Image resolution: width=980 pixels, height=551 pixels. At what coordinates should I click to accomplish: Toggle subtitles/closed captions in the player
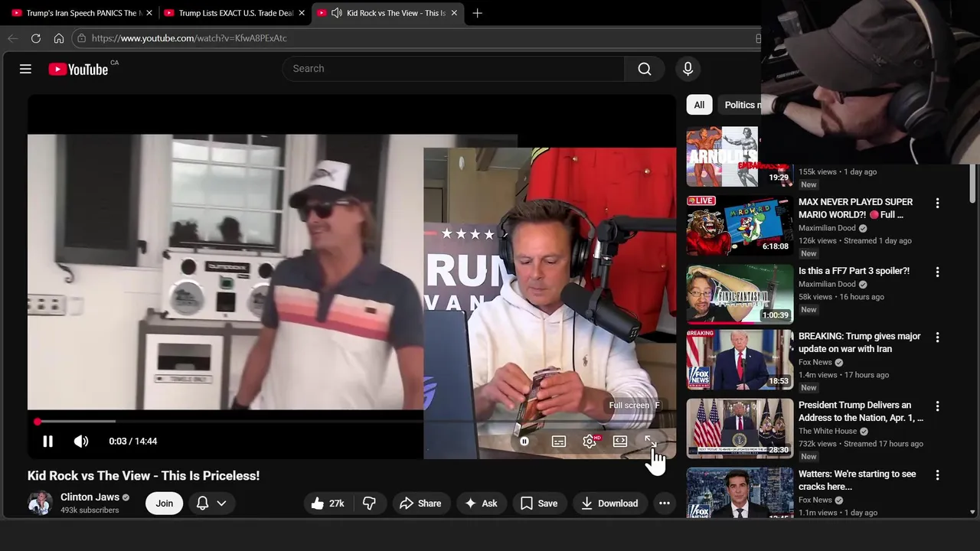click(x=559, y=441)
